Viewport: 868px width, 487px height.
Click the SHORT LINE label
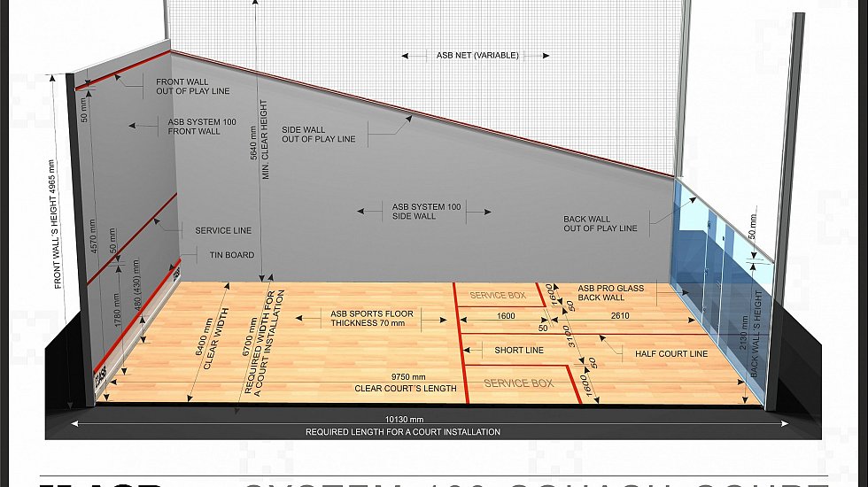pyautogui.click(x=519, y=351)
